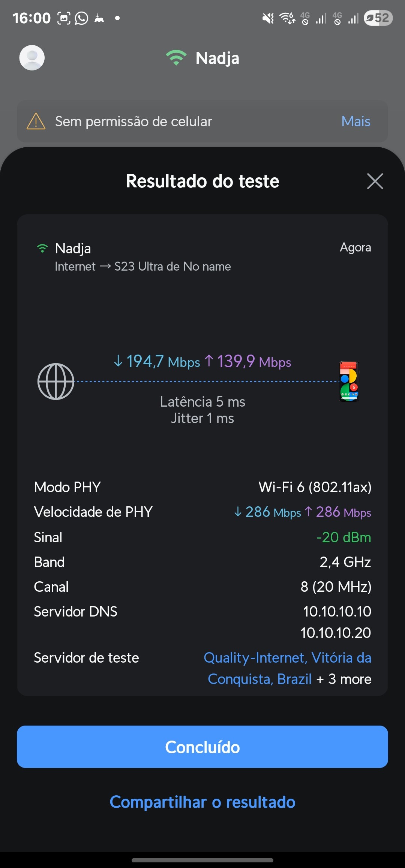Tap the Sinal -20 dBm value
This screenshot has height=868, width=405.
click(343, 537)
